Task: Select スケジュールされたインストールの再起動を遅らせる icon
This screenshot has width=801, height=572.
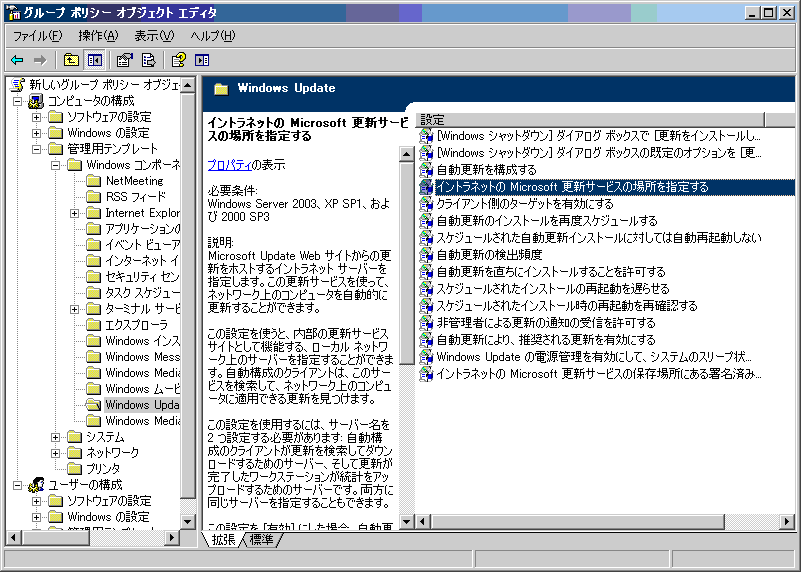Action: [426, 289]
